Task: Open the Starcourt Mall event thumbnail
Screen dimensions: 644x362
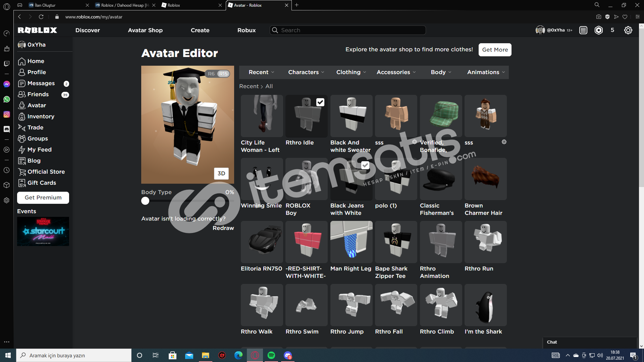Action: point(43,231)
